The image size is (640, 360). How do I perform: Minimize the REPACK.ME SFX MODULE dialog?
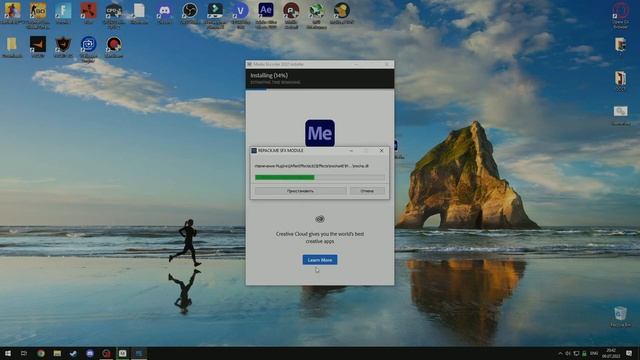coord(351,151)
